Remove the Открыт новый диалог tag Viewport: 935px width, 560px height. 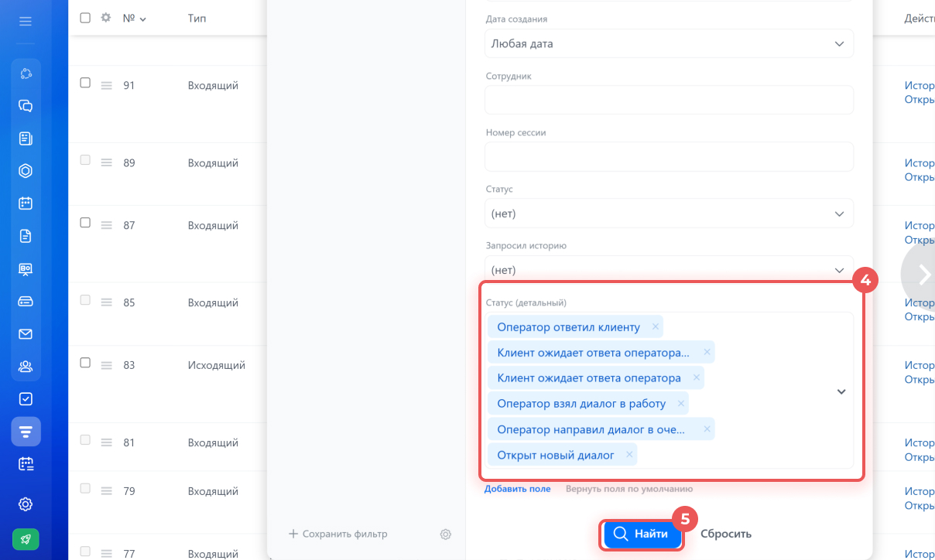(629, 455)
